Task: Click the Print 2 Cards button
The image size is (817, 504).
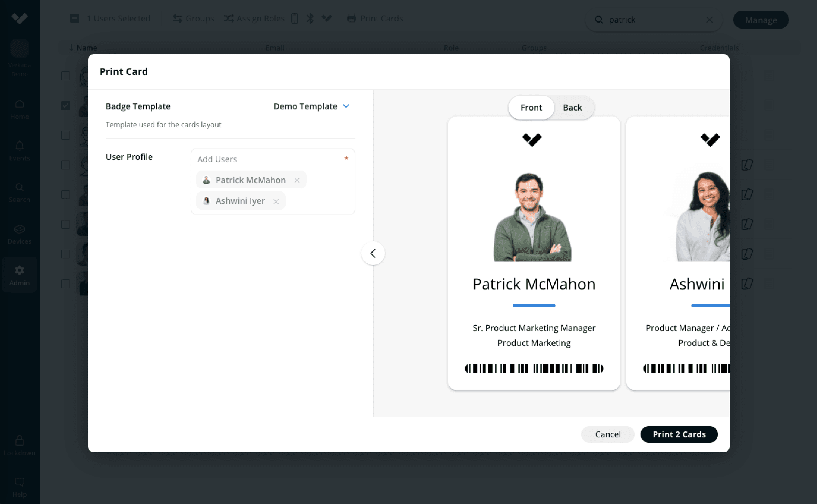Action: [x=679, y=434]
